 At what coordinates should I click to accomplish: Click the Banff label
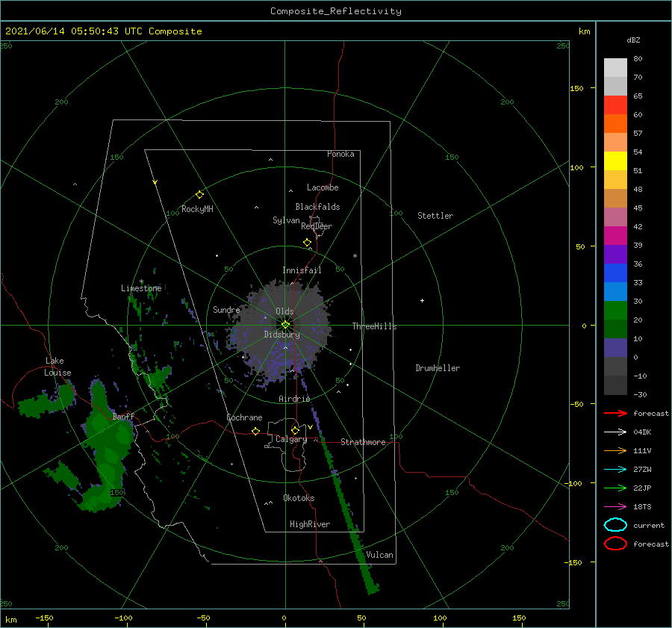pyautogui.click(x=123, y=416)
